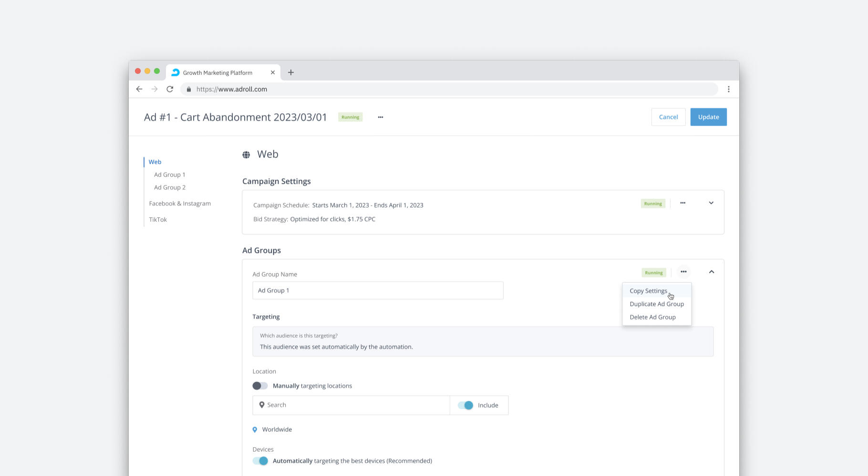This screenshot has height=476, width=868.
Task: Open browser three-dot menu
Action: pyautogui.click(x=728, y=89)
